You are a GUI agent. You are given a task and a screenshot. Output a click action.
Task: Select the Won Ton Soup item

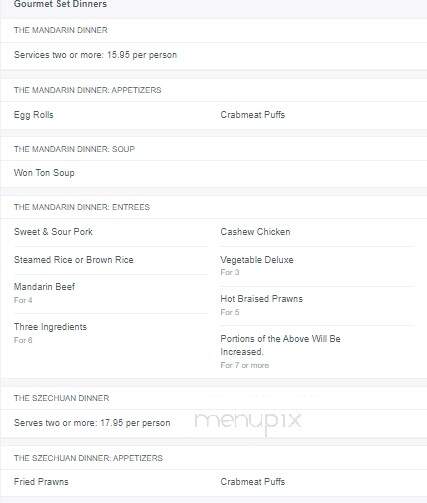44,173
